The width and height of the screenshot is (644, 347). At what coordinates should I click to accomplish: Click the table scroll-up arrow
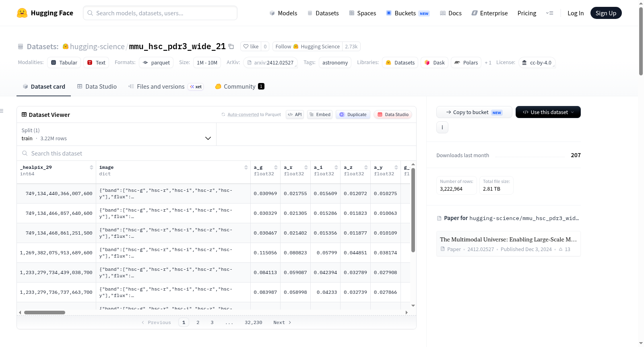point(413,164)
